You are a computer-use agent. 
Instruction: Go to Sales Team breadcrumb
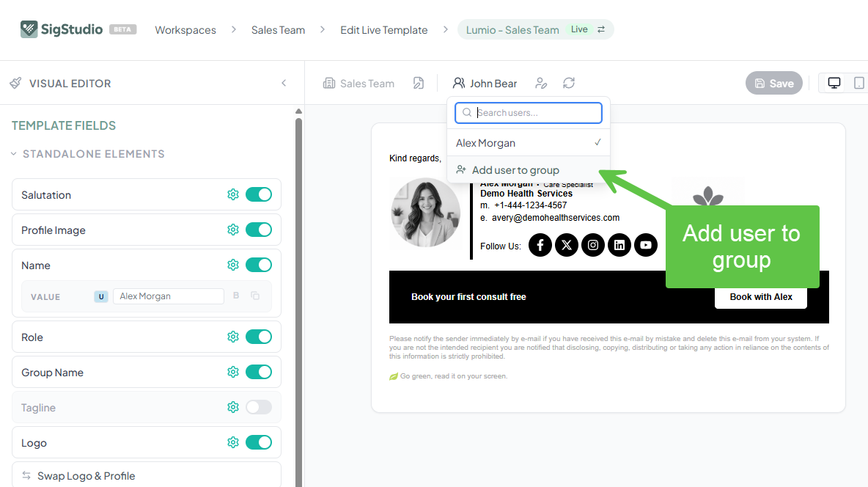pyautogui.click(x=278, y=30)
